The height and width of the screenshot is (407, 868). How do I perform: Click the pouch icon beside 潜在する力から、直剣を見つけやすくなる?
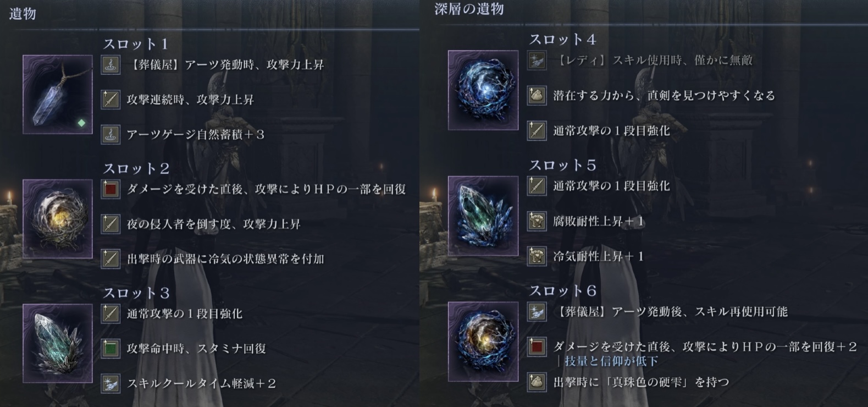coord(537,95)
